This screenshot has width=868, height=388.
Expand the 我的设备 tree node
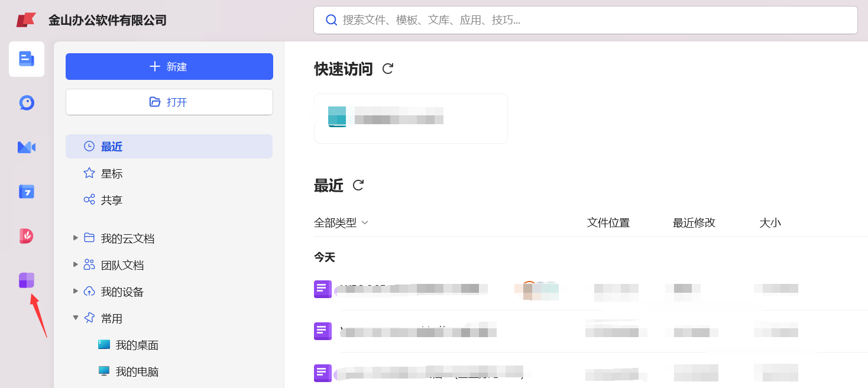(x=76, y=291)
